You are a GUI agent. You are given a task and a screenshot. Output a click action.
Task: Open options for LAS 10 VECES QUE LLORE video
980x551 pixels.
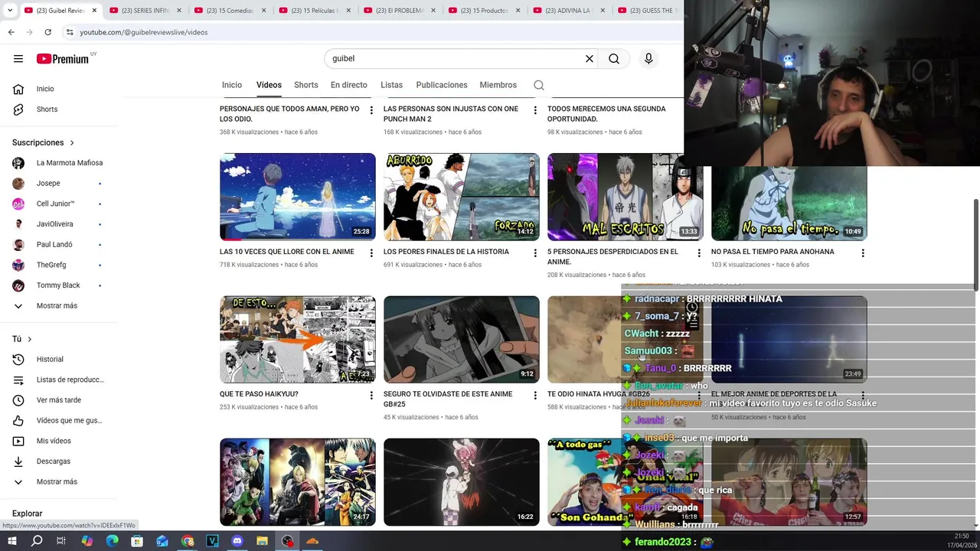[x=371, y=253]
